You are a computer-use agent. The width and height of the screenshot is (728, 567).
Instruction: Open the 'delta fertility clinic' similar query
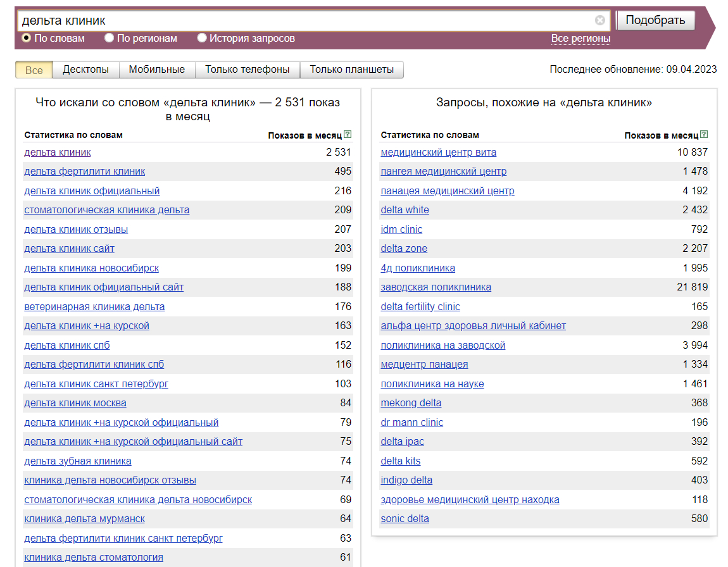[420, 307]
